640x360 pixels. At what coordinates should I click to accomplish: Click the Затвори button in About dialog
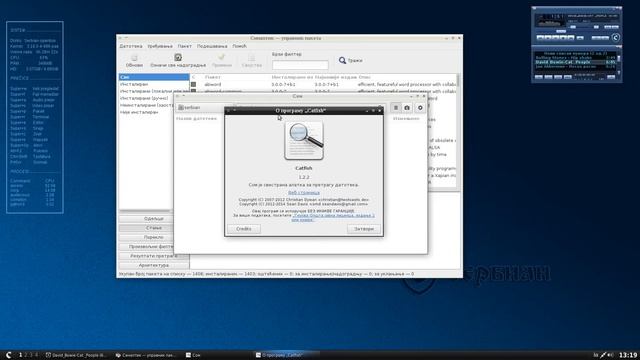(x=364, y=229)
